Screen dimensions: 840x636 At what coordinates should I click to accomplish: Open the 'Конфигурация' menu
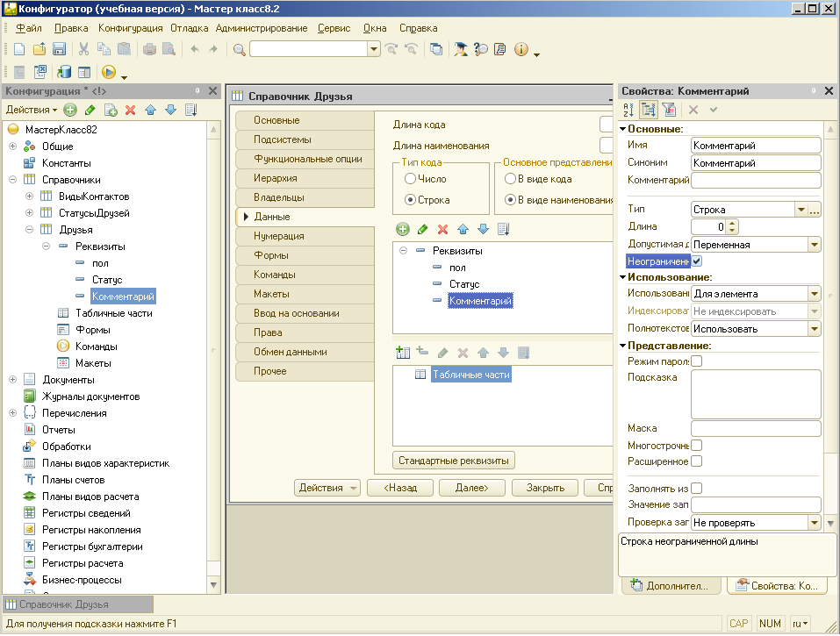pos(130,28)
